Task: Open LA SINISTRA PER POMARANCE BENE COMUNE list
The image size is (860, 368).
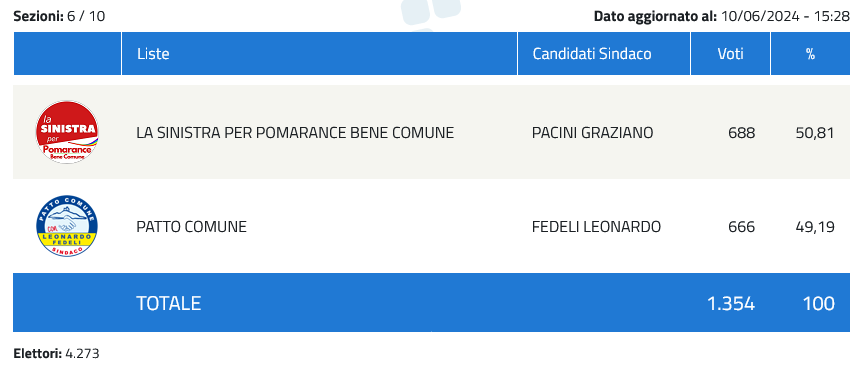Action: pos(295,133)
